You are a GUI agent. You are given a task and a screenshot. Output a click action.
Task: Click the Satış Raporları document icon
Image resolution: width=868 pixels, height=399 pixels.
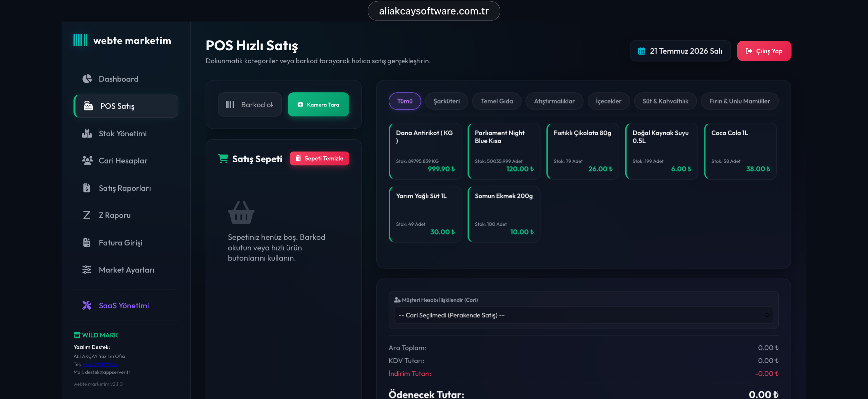[87, 188]
